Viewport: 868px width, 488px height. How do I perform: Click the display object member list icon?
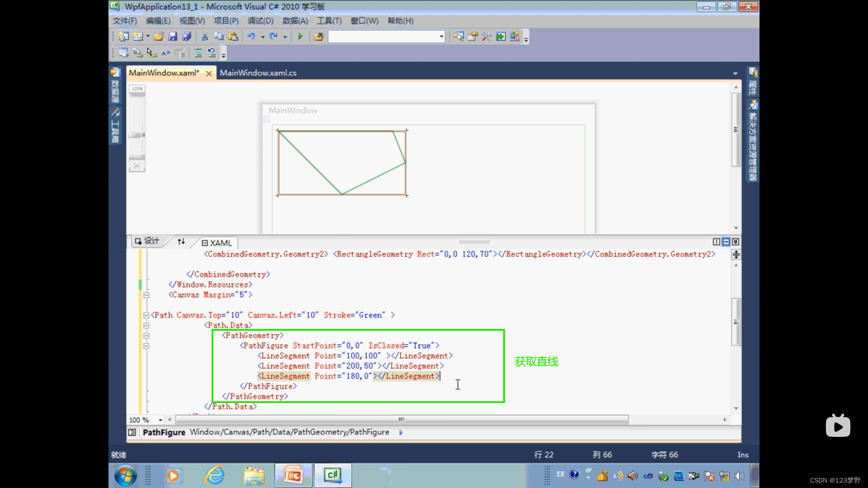click(x=123, y=53)
